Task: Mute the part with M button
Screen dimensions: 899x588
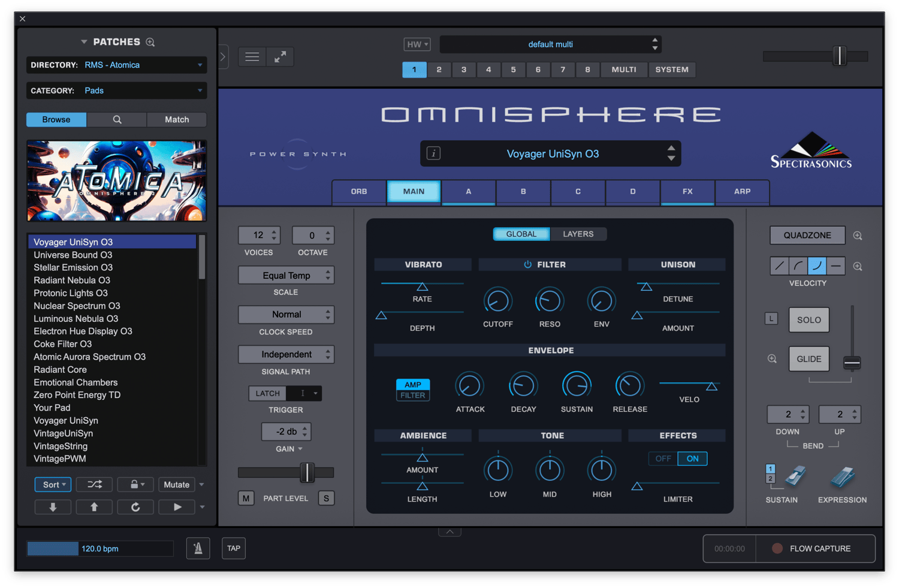Action: (x=246, y=498)
